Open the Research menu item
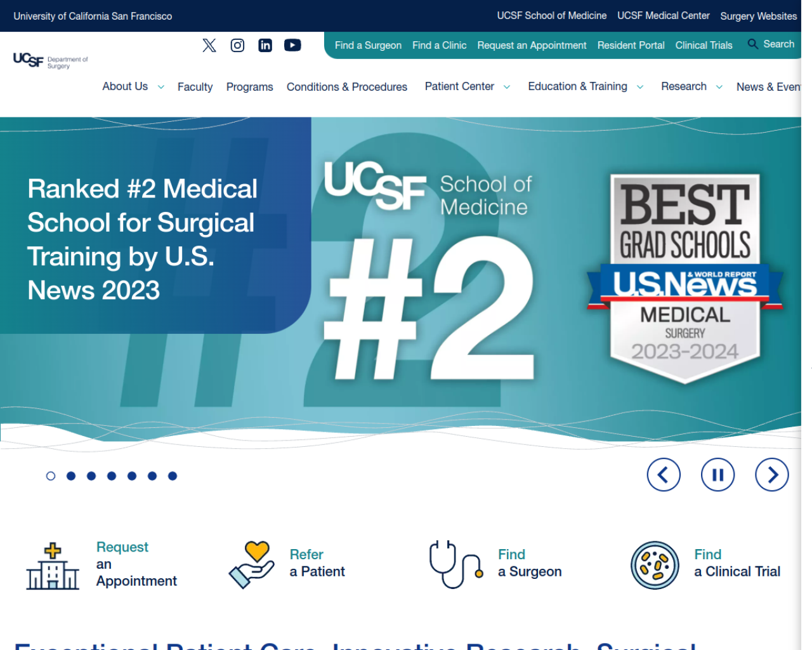Viewport: 812px width, 650px height. point(684,86)
